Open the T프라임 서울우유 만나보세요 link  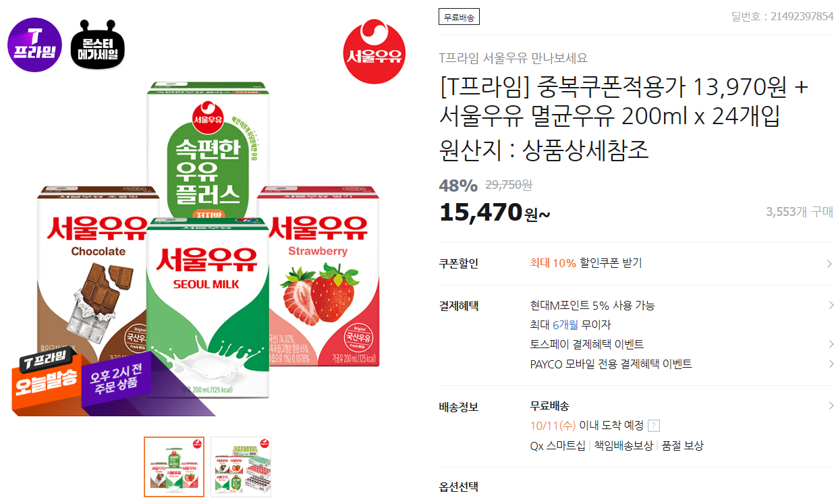[513, 58]
